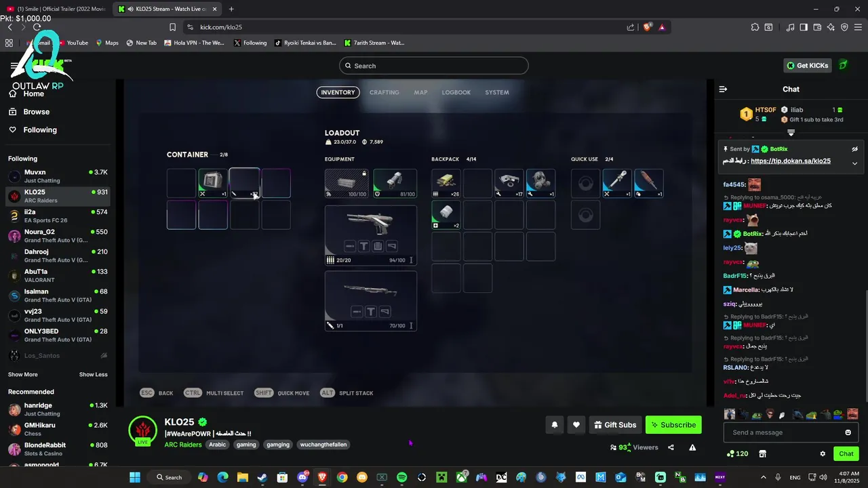Click the Get KICKs button
The image size is (868, 488).
(x=807, y=65)
